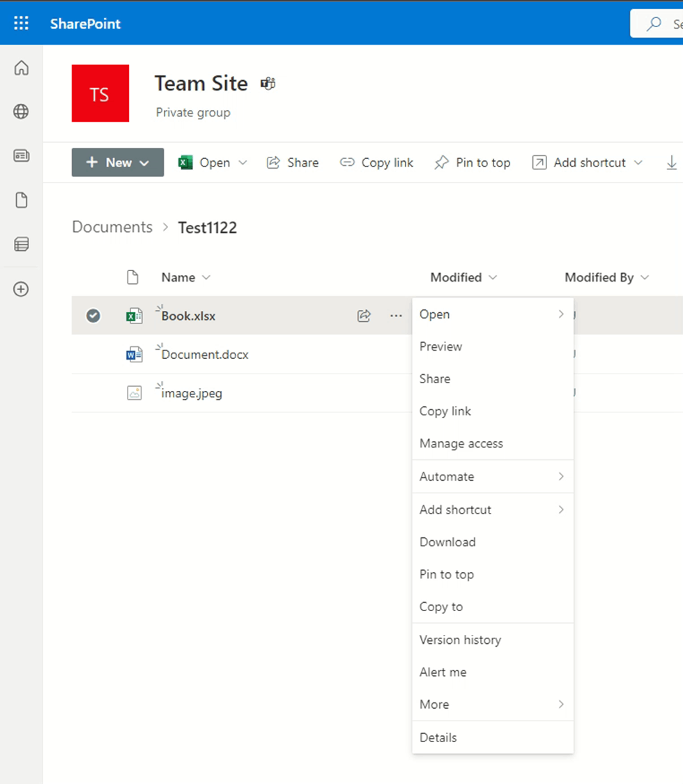Open the My lists icon in the sidebar
This screenshot has height=784, width=683.
click(x=21, y=244)
